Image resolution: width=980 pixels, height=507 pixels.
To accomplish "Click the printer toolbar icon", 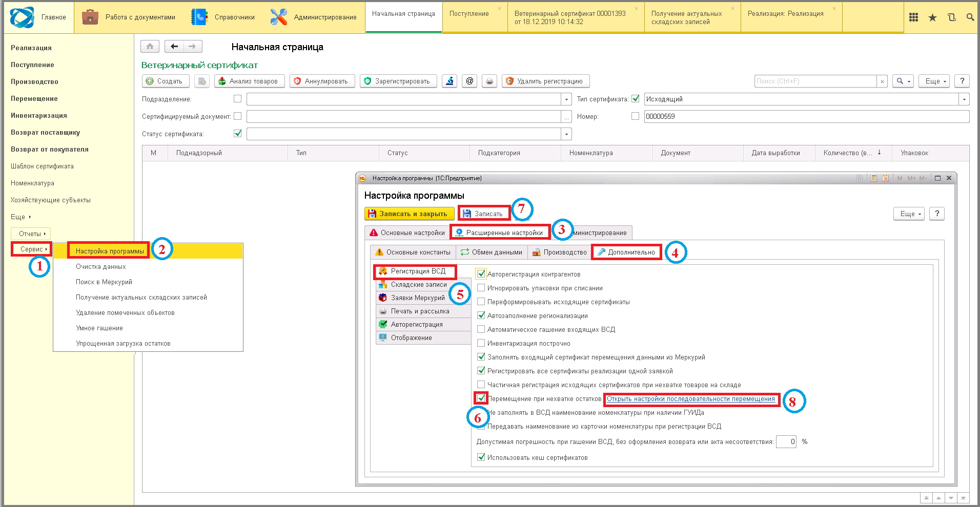I will click(x=489, y=81).
